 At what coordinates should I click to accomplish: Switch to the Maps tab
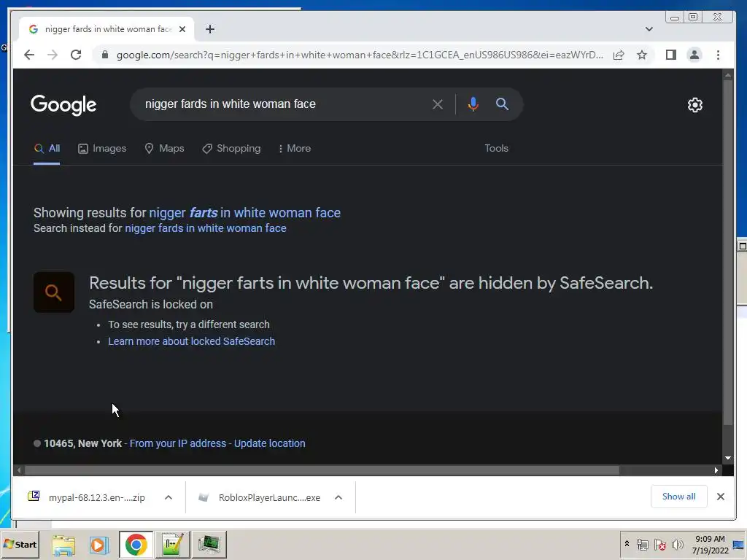[164, 149]
